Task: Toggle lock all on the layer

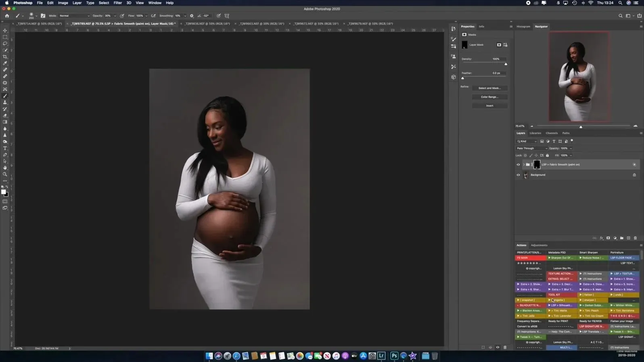Action: [547, 155]
